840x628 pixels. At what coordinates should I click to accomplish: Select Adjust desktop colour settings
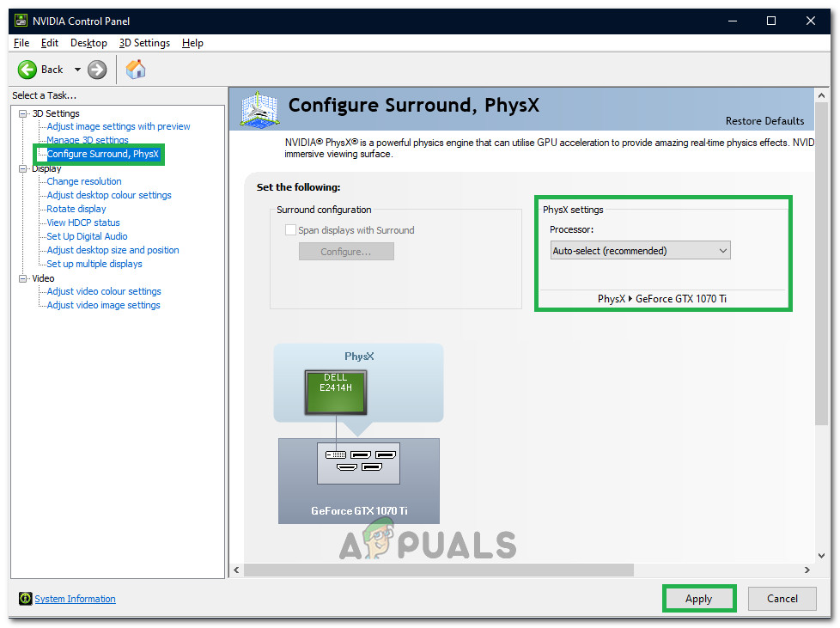click(109, 195)
